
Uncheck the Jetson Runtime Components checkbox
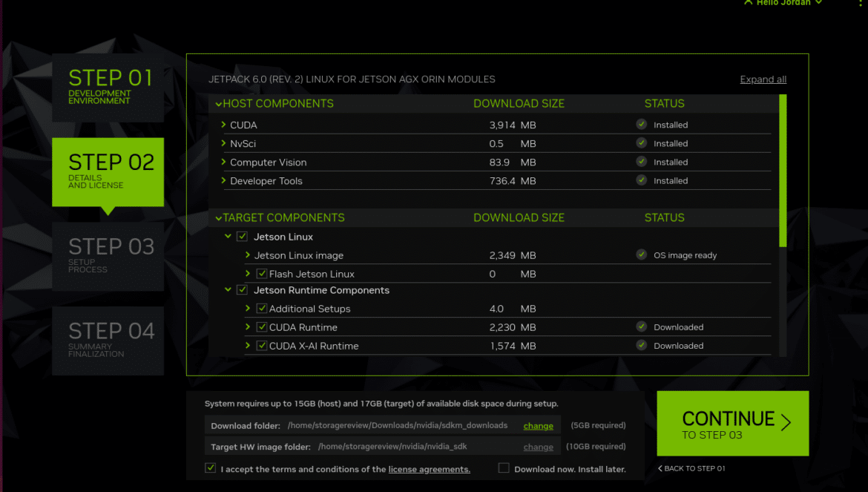[x=242, y=290]
